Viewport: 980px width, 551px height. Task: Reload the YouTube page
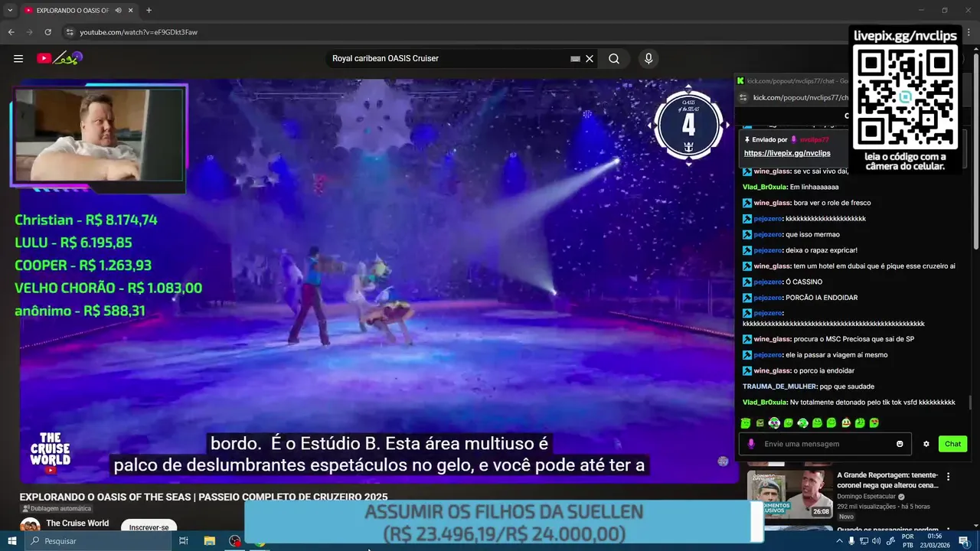pos(47,32)
